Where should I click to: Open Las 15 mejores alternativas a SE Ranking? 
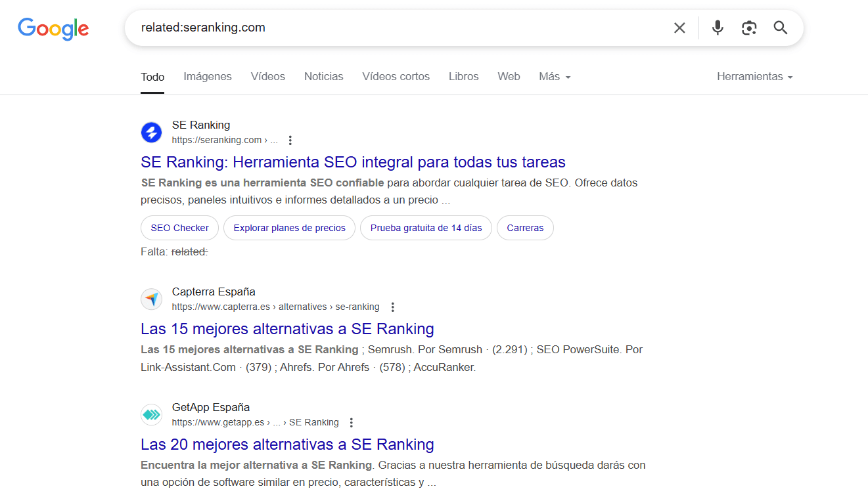click(287, 329)
